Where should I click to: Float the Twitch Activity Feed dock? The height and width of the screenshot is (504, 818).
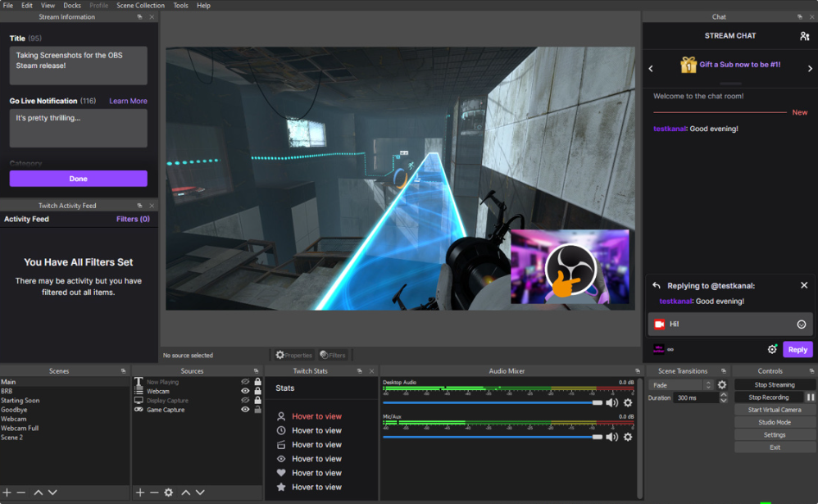139,206
